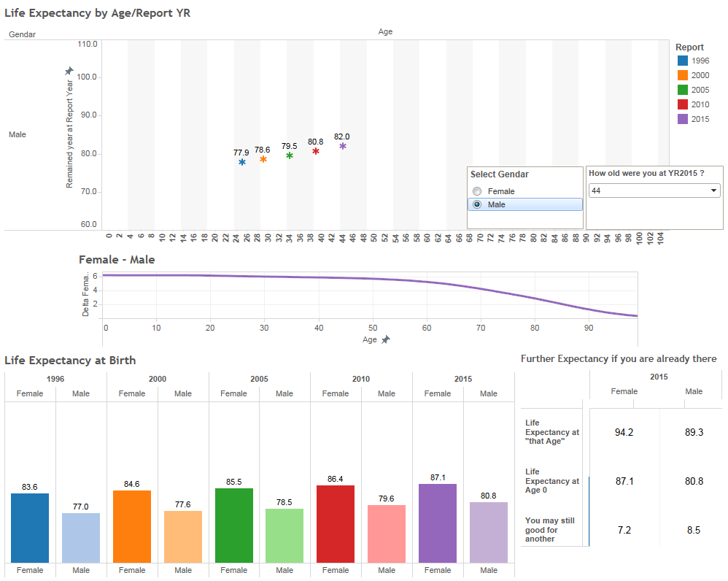Click the 2015 column header in birth chart
The image size is (728, 581).
(463, 379)
